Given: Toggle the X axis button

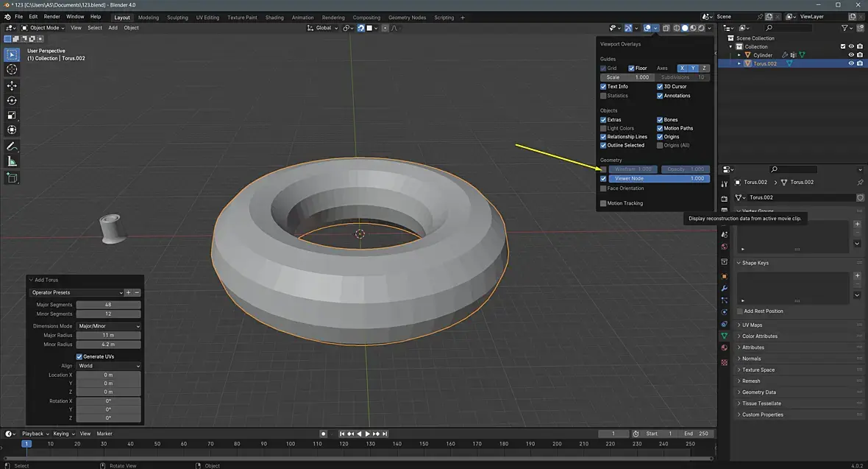Looking at the screenshot, I should point(682,68).
